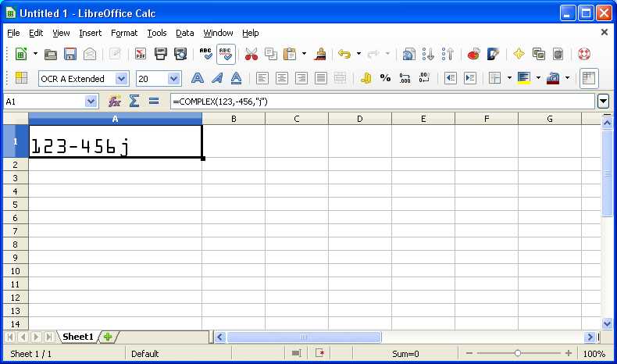The image size is (617, 364).
Task: Open the Format menu
Action: coord(123,33)
